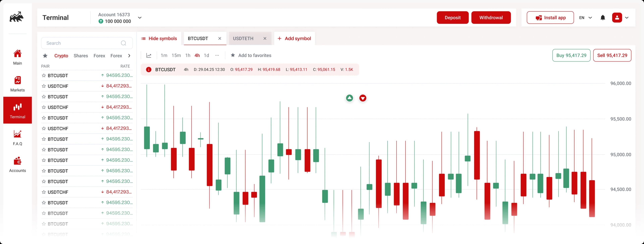
Task: Click the broker bull logo
Action: click(x=17, y=17)
